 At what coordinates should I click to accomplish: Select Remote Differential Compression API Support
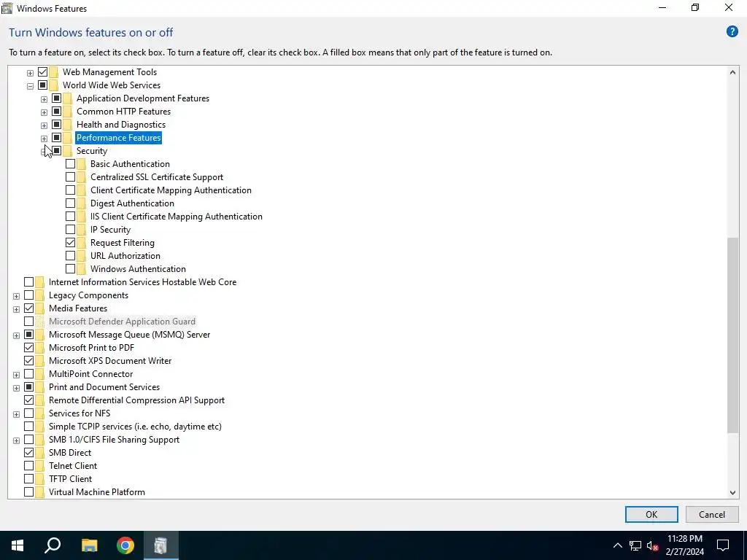[x=136, y=400]
